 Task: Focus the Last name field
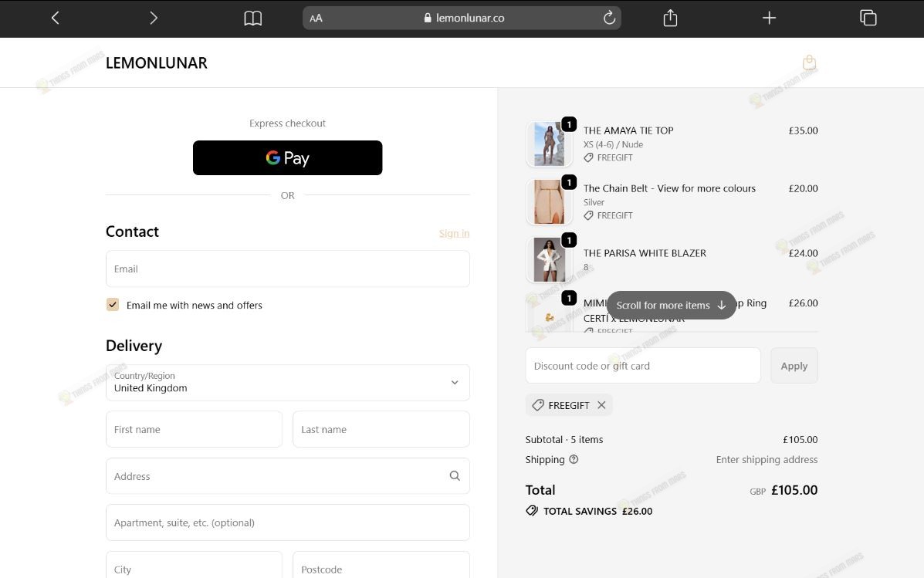point(381,429)
